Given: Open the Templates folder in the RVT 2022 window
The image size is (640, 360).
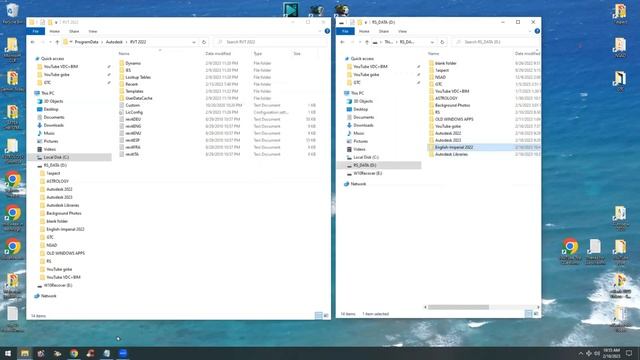Looking at the screenshot, I should tap(134, 91).
